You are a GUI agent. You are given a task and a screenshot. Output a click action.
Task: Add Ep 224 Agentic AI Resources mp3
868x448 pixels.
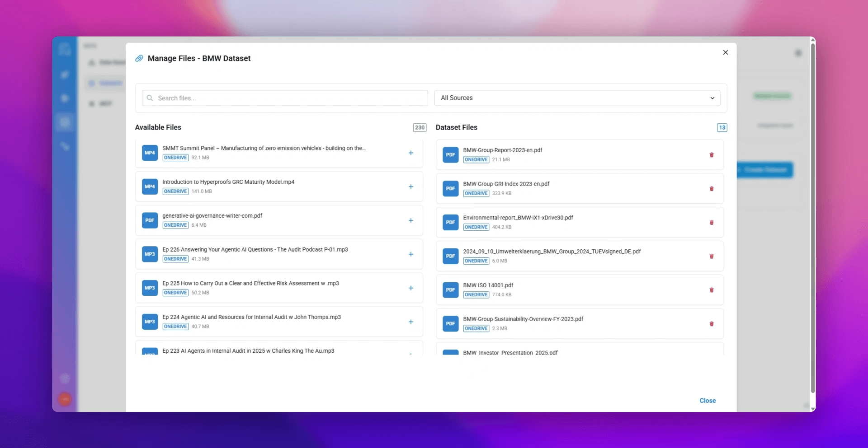(x=410, y=322)
